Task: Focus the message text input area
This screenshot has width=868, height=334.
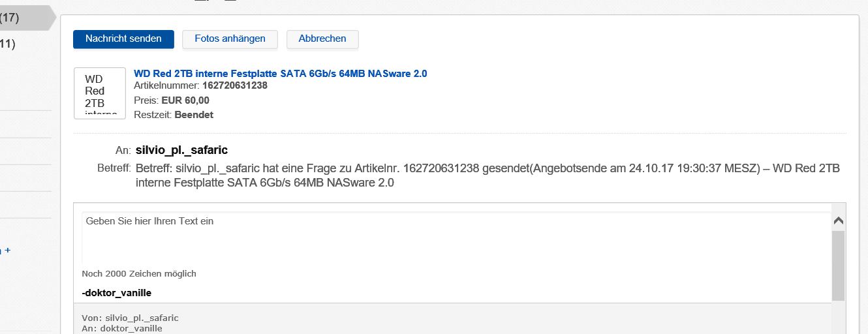Action: 456,238
